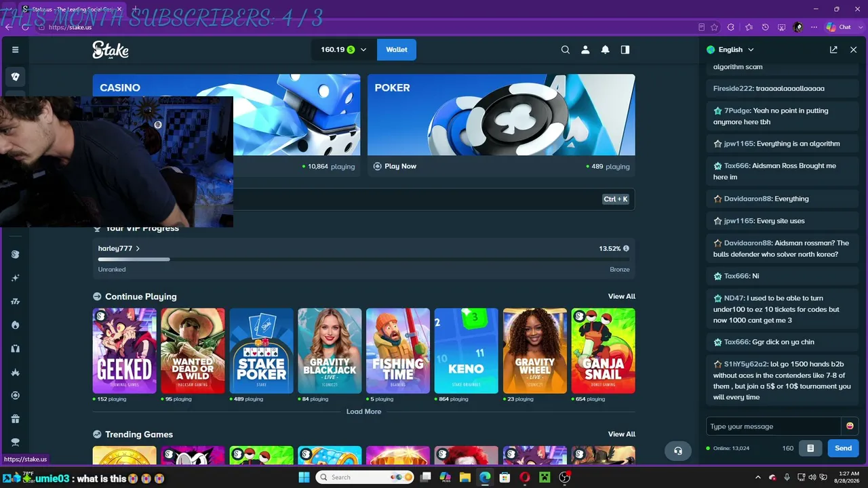
Task: Open the Wallet
Action: coord(397,49)
